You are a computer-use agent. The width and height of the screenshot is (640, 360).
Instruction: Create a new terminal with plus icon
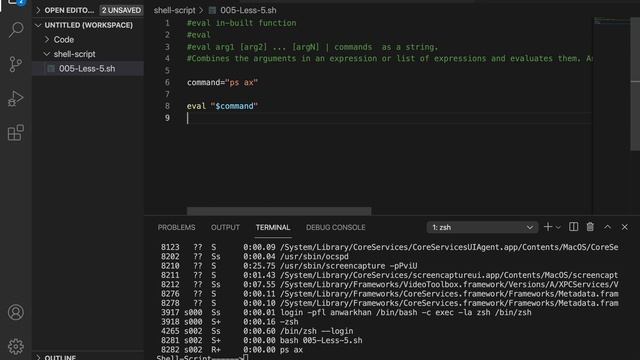tap(548, 227)
